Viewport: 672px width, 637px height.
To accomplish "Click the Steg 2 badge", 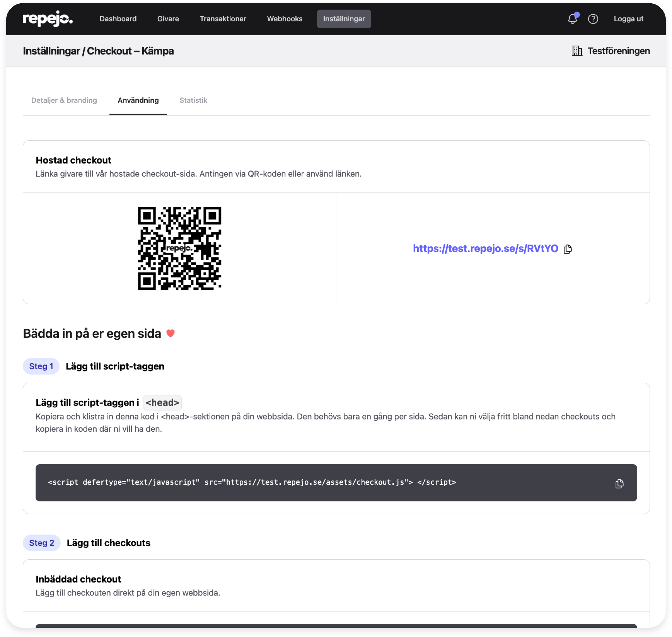I will tap(42, 543).
